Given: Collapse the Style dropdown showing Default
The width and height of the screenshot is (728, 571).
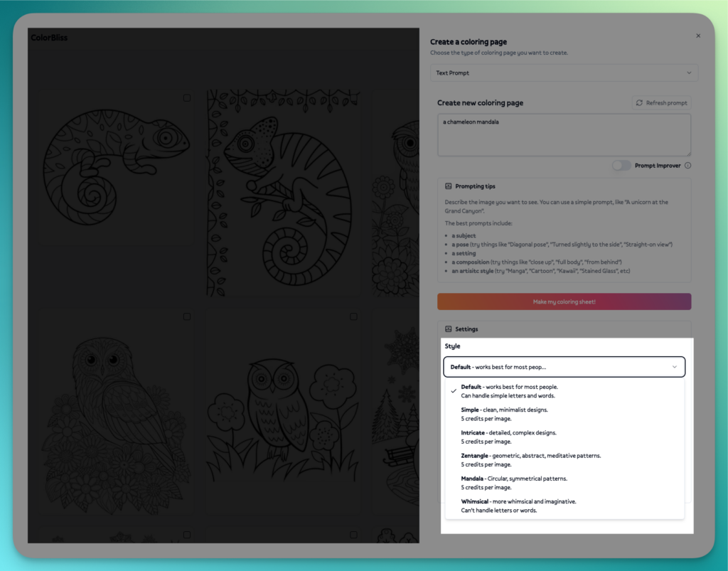Looking at the screenshot, I should pos(564,367).
